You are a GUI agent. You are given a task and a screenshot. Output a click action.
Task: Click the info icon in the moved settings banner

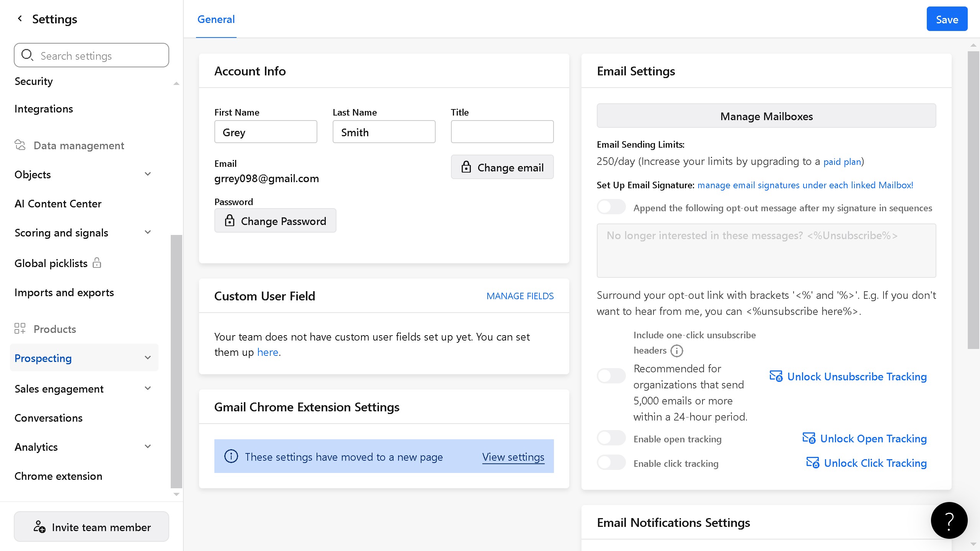tap(231, 456)
